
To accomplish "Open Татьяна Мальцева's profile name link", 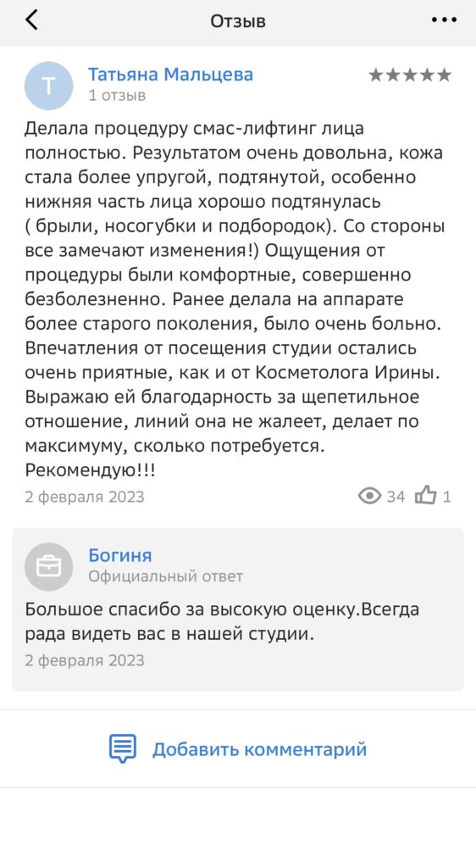I will (x=171, y=75).
